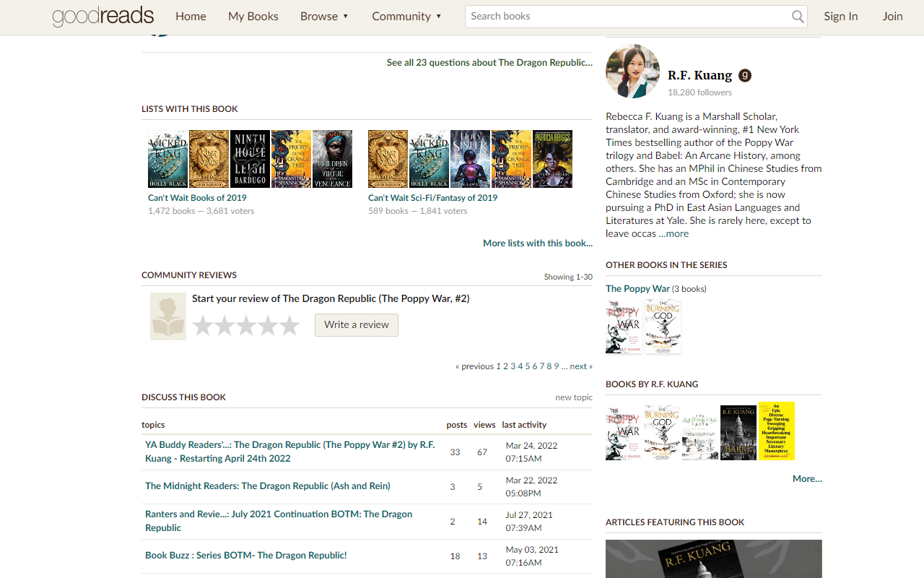Open the Browse dropdown menu
The height and width of the screenshot is (578, 924).
(324, 16)
